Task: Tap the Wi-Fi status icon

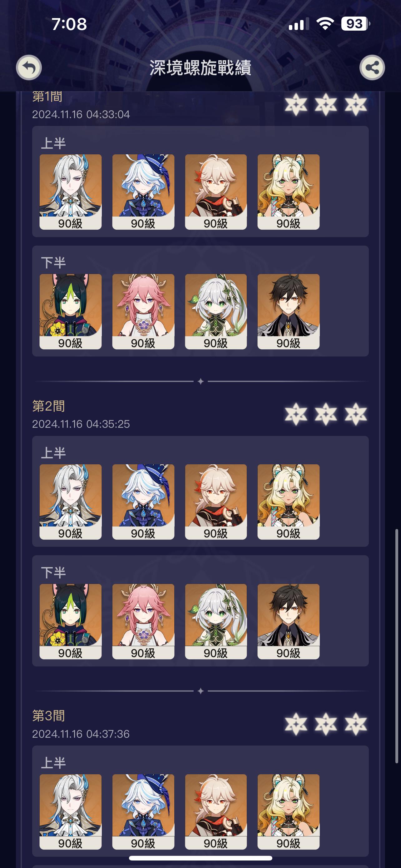Action: tap(325, 24)
